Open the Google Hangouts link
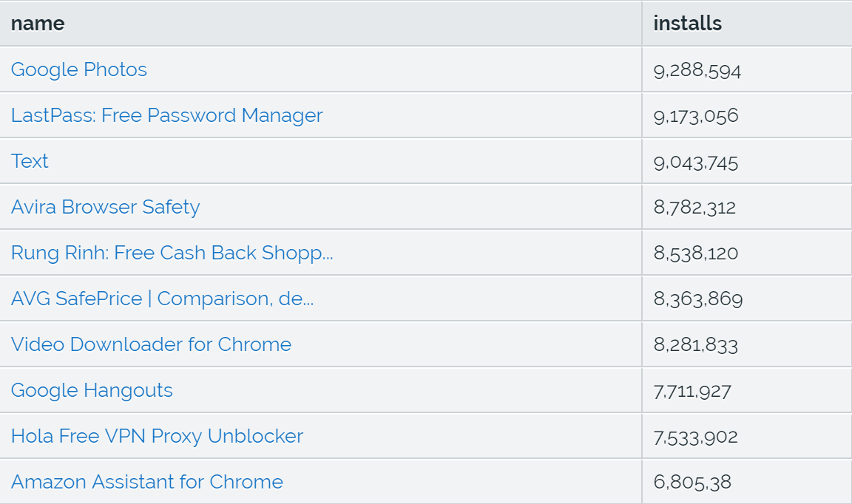 [x=92, y=390]
